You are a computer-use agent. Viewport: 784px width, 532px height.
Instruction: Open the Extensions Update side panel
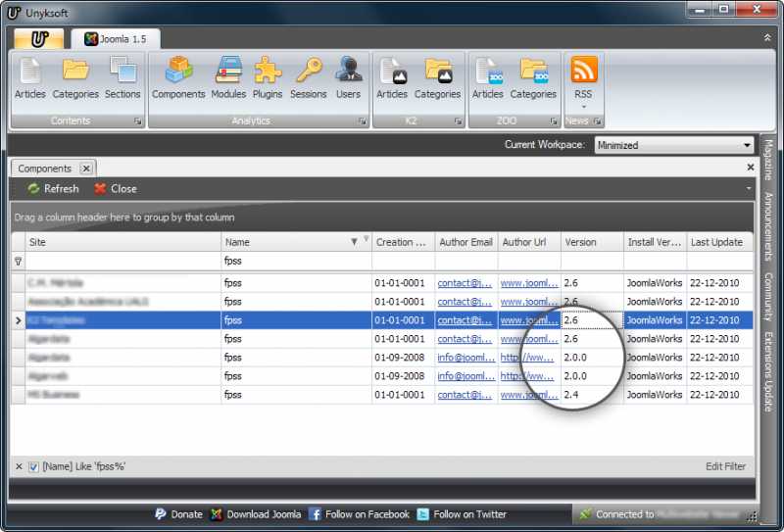tap(768, 371)
